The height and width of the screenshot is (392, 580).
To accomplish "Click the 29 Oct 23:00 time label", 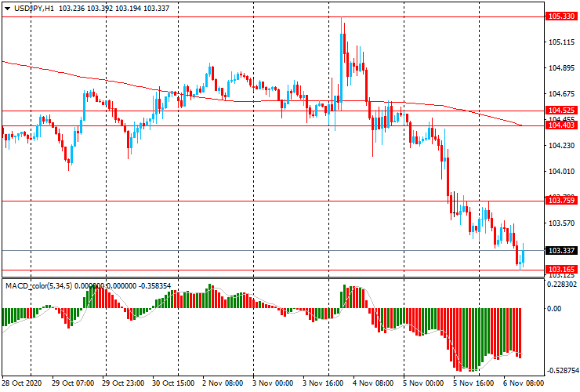I will click(x=123, y=383).
